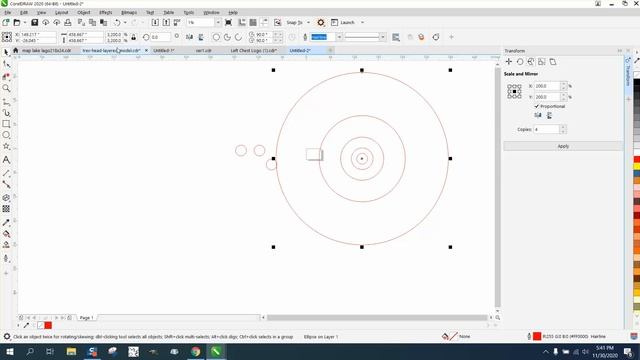Select the Smart Fill tool
The width and height of the screenshot is (640, 360).
6,245
